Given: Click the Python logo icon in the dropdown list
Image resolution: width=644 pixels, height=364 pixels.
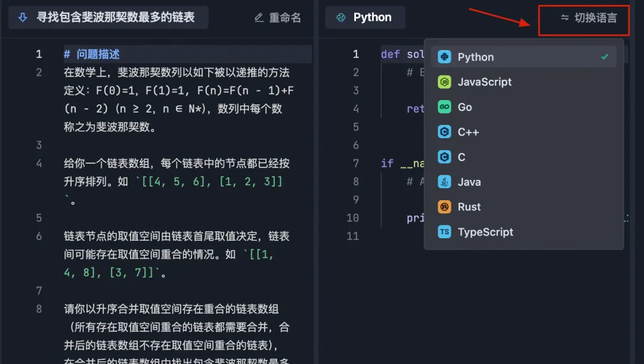Looking at the screenshot, I should 444,57.
